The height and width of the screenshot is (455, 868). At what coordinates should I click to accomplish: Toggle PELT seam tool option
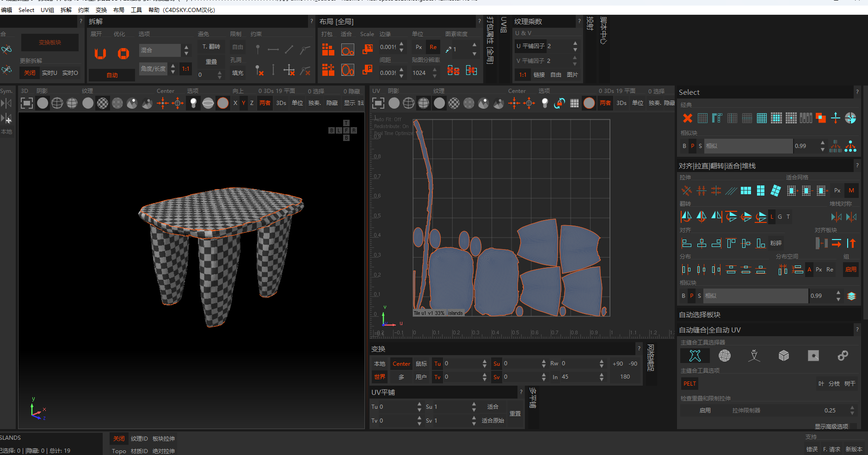tap(689, 383)
